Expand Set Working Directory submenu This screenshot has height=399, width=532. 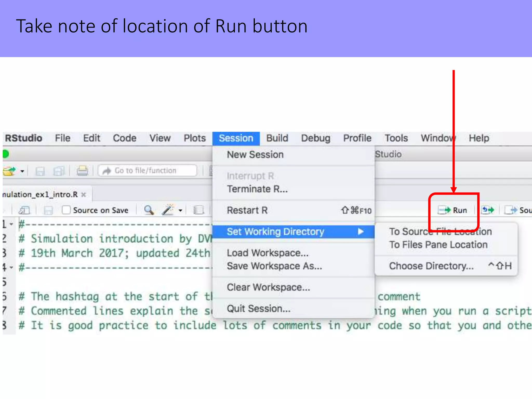pos(294,232)
